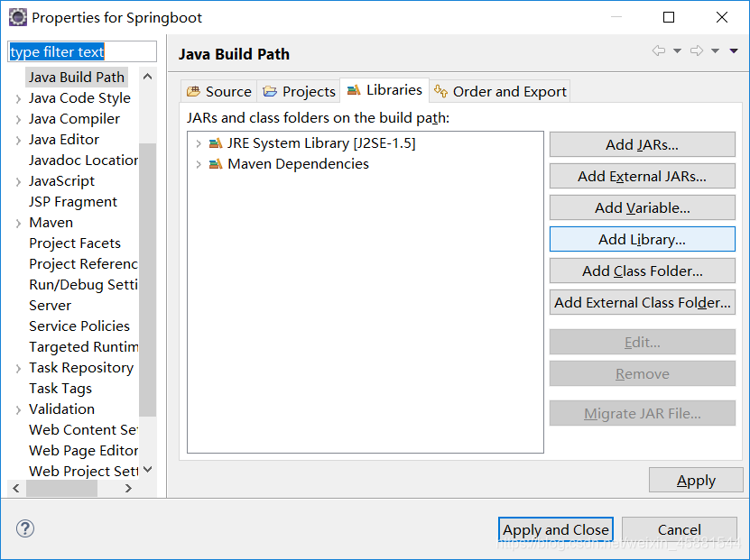Switch to the Order and Export tab
Viewport: 750px width, 560px height.
pyautogui.click(x=500, y=91)
